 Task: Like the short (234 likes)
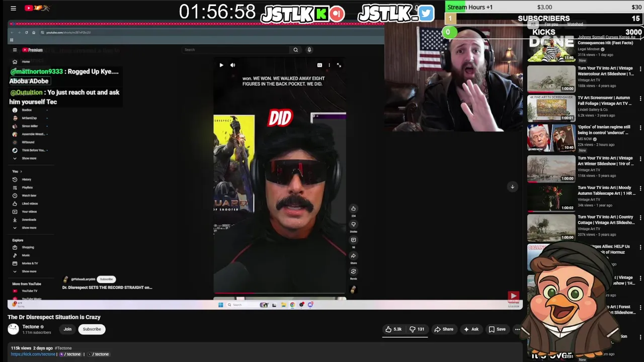click(x=353, y=209)
